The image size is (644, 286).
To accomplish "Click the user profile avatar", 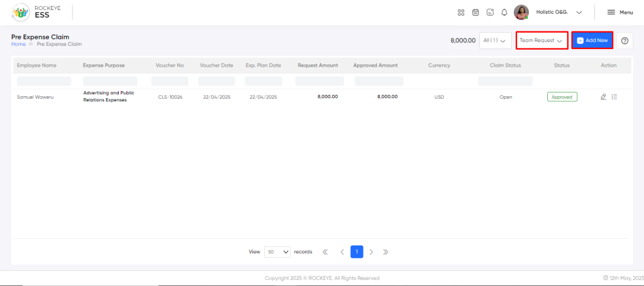I will click(x=521, y=12).
